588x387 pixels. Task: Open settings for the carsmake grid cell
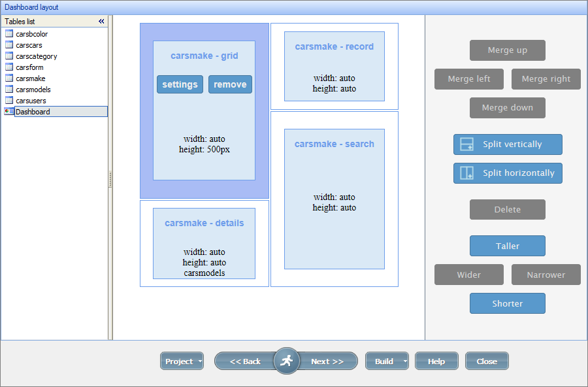point(180,84)
